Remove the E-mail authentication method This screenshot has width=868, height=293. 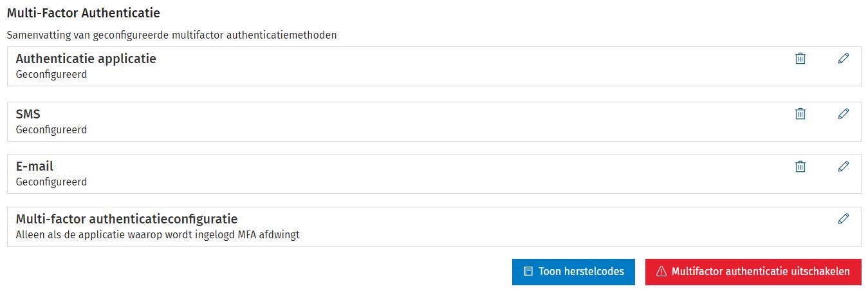click(800, 166)
